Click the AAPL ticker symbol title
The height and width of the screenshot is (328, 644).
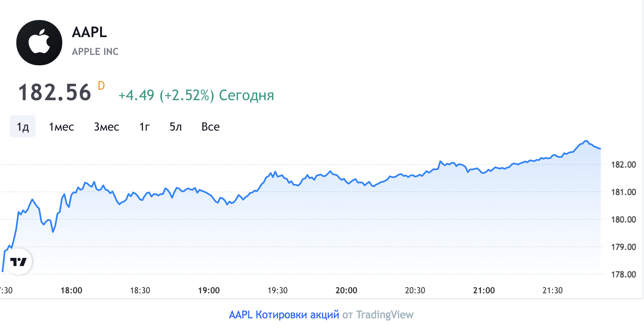pos(89,32)
